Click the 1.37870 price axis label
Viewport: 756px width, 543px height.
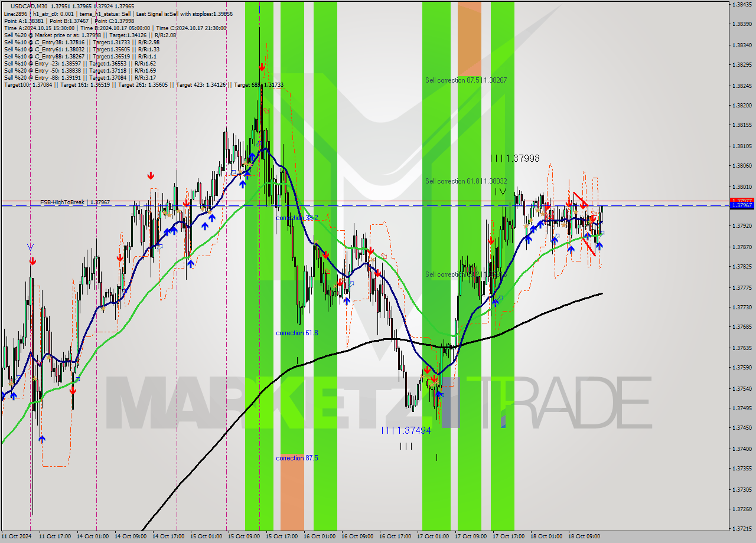point(741,247)
